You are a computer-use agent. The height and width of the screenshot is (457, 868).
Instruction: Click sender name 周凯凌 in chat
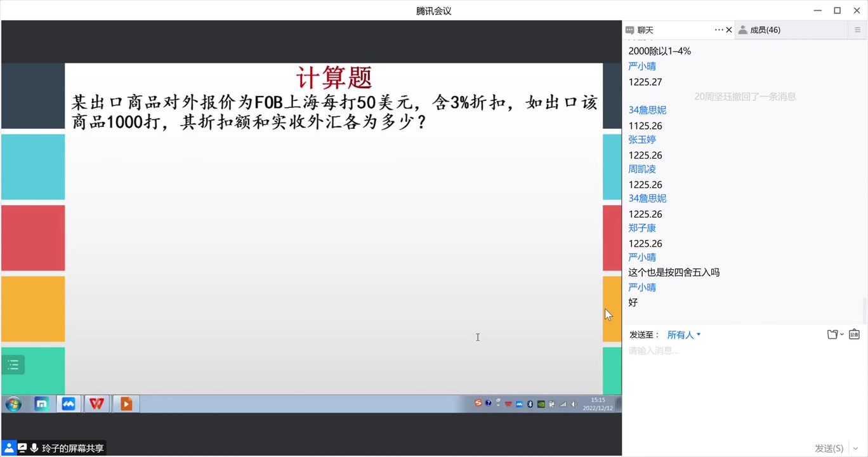coord(642,169)
